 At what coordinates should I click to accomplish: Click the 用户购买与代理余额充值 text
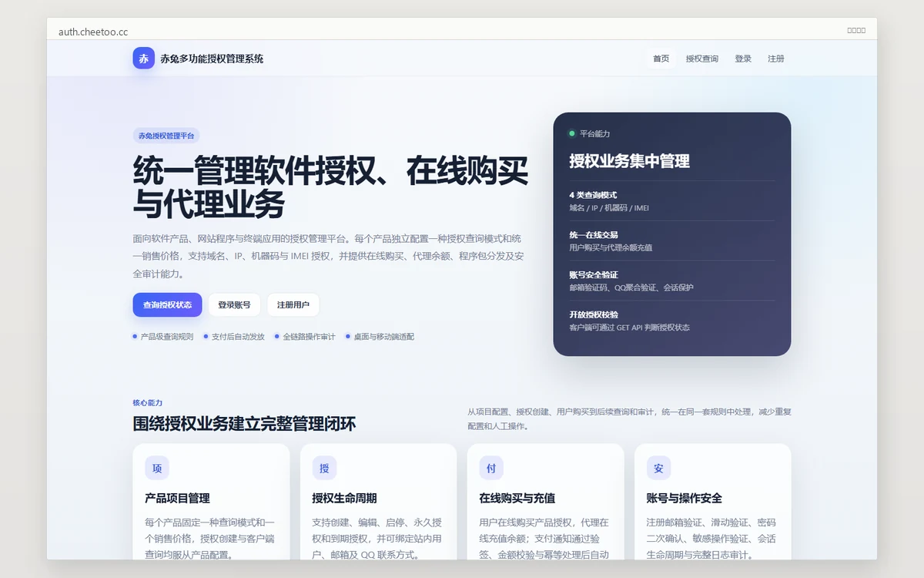[611, 248]
